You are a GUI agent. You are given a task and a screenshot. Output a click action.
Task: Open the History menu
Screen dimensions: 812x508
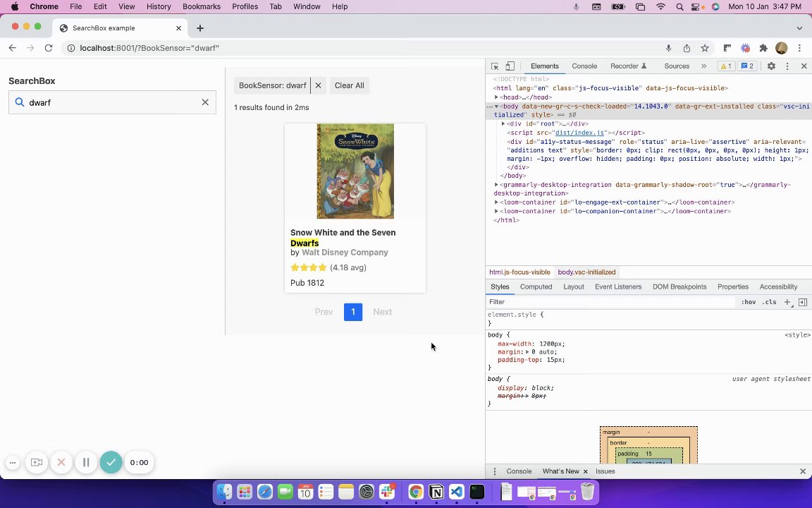pyautogui.click(x=159, y=7)
